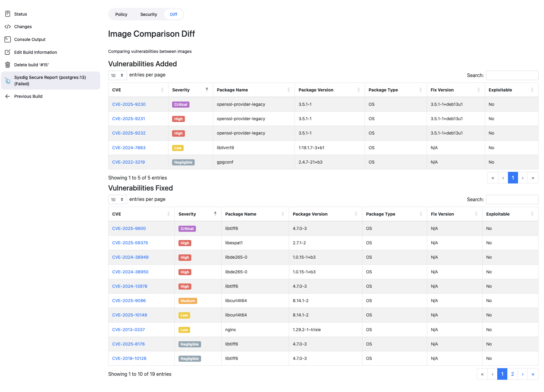Sort Vulnerabilities Added by Package Name

[x=289, y=90]
